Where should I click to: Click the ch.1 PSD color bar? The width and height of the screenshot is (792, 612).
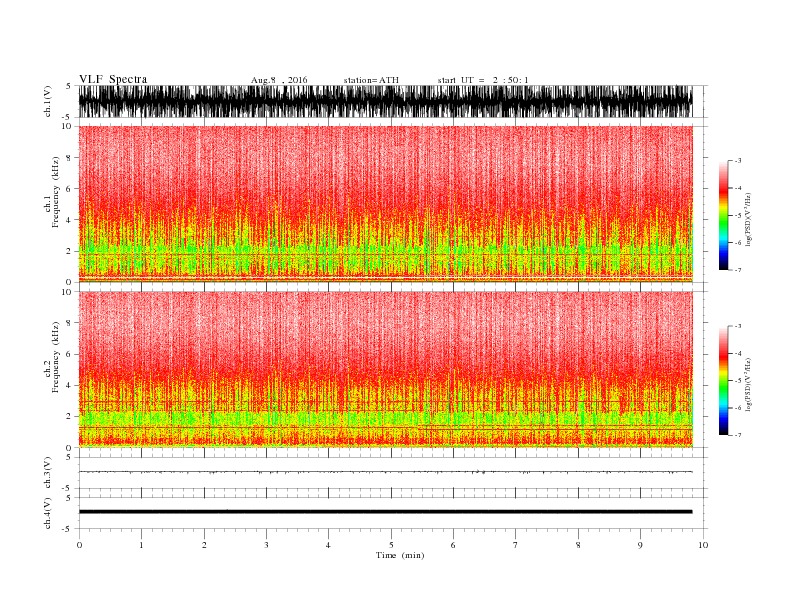pos(723,216)
